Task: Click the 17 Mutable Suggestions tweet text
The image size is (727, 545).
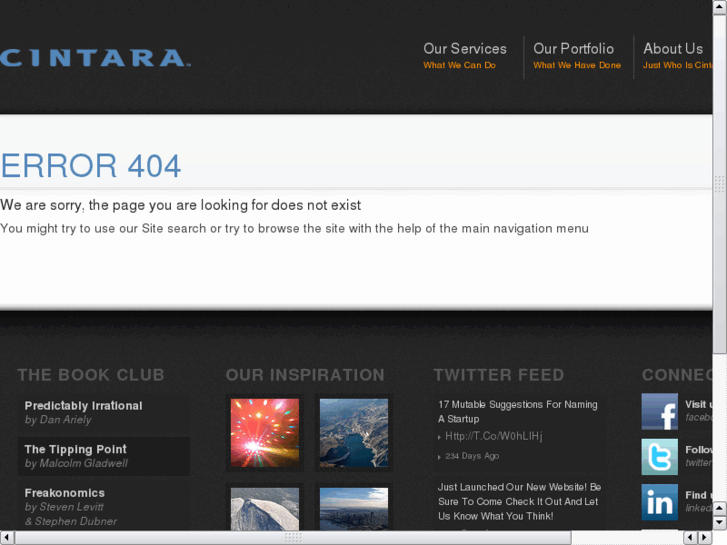Action: pos(517,411)
